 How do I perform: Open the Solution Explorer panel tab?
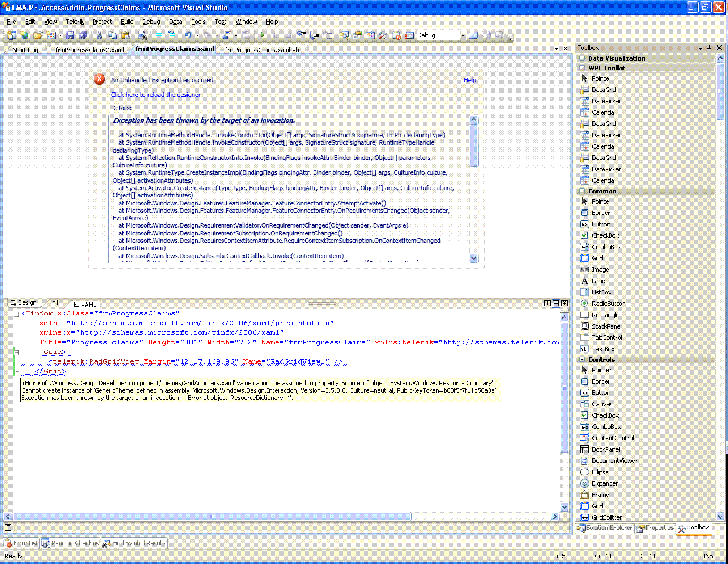(604, 528)
